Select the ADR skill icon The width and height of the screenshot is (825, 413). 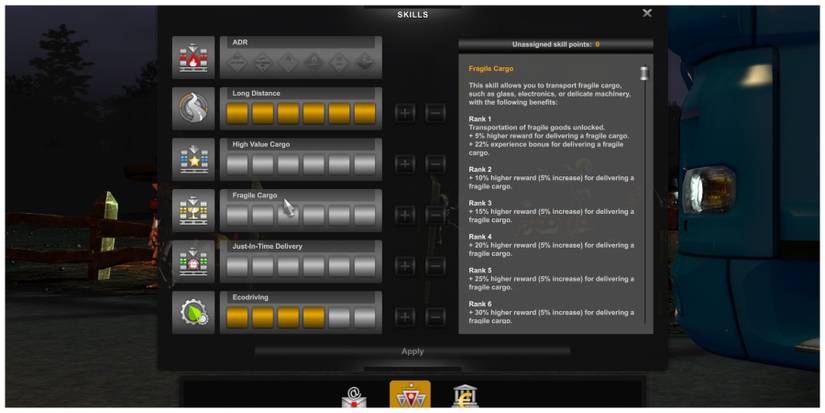[193, 57]
